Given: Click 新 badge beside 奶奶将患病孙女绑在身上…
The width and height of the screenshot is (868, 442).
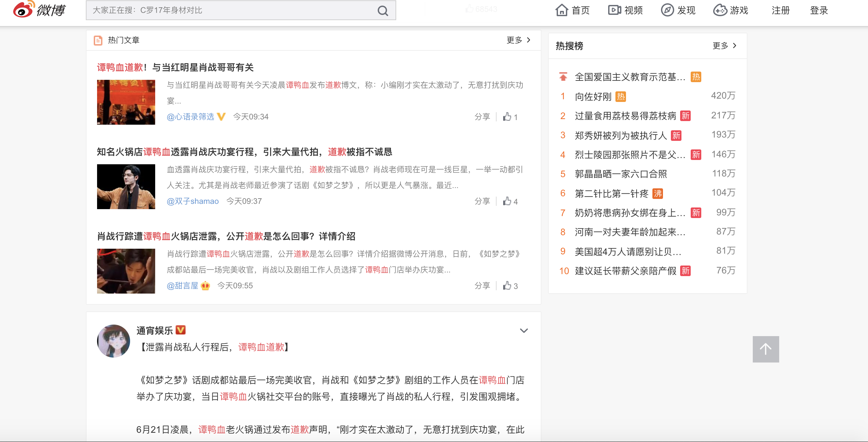Looking at the screenshot, I should click(696, 213).
